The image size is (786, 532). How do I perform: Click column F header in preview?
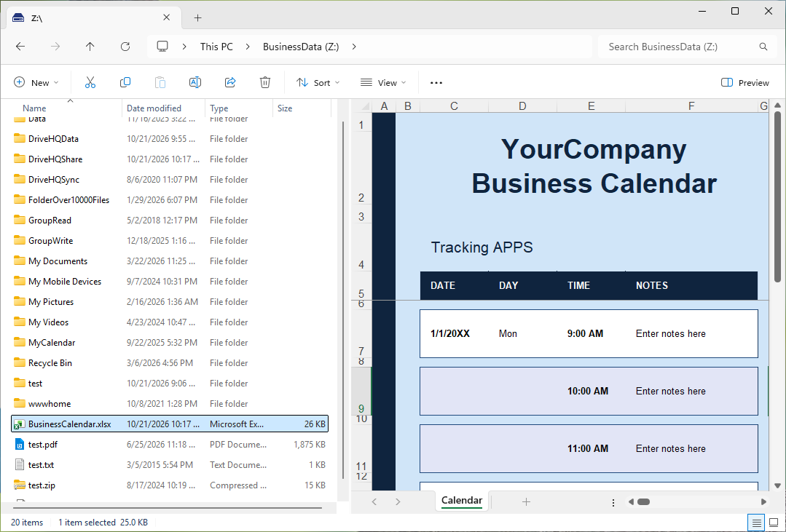(691, 106)
